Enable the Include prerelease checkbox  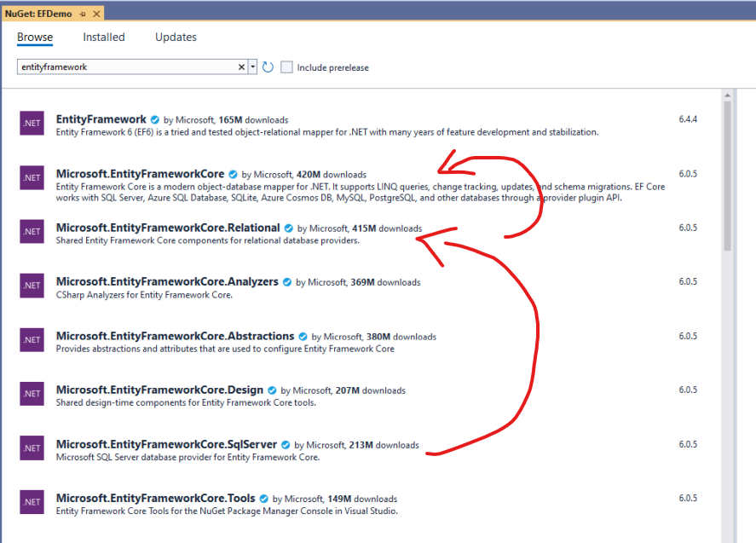[x=286, y=67]
